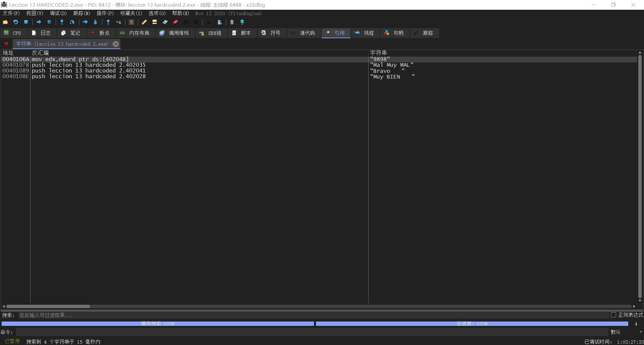Click the Bookmarks red icon

click(x=175, y=22)
